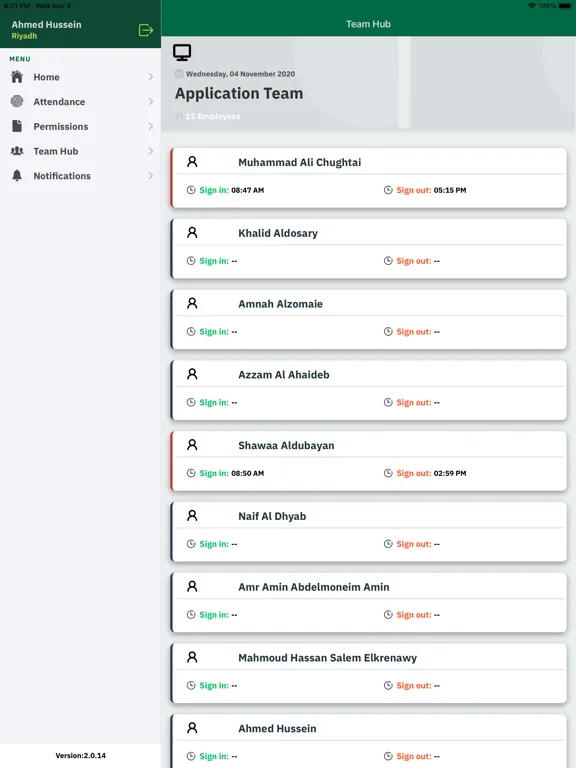
Task: Click Ahmed Hussein profile name in sidebar
Action: coord(47,24)
